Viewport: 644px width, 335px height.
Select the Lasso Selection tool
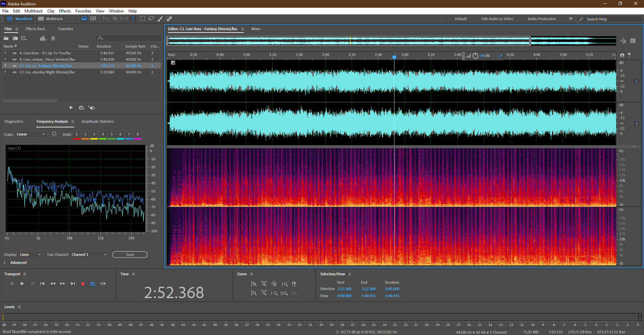click(151, 19)
